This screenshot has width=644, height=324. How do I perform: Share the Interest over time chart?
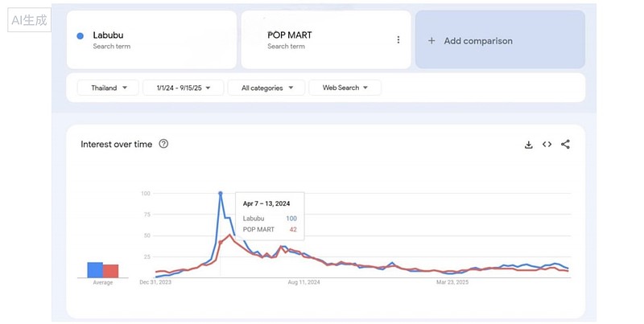tap(565, 145)
